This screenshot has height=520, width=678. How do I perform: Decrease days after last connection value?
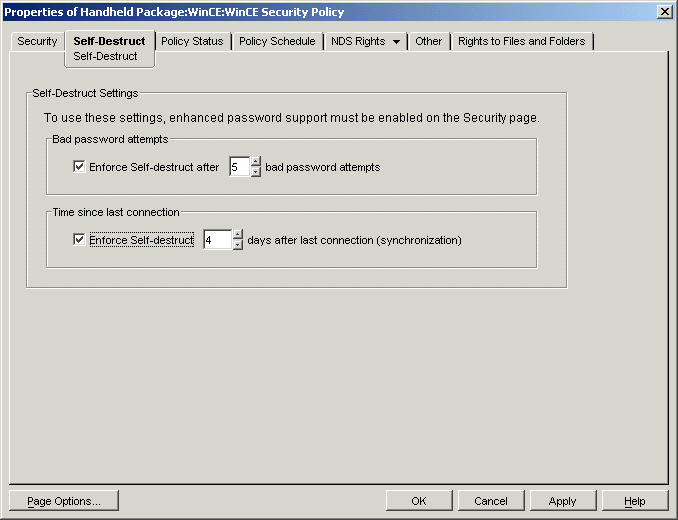point(238,245)
